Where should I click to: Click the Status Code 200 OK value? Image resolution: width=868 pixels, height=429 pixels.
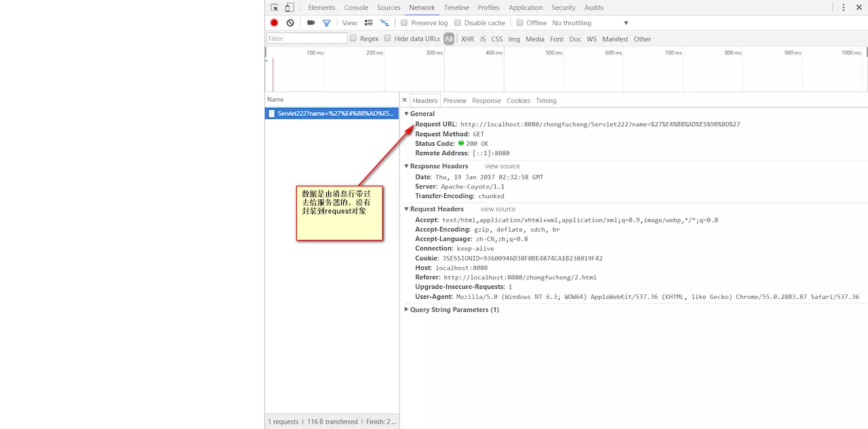[477, 144]
